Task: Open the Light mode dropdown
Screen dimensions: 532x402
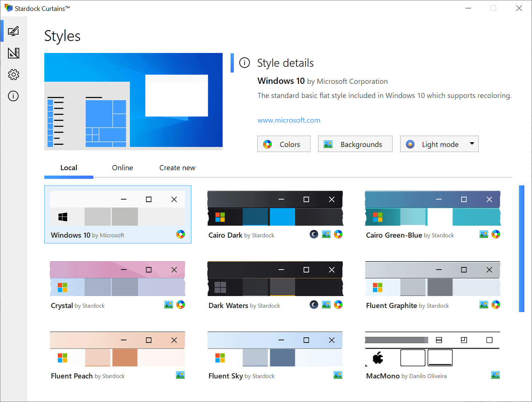Action: click(439, 144)
